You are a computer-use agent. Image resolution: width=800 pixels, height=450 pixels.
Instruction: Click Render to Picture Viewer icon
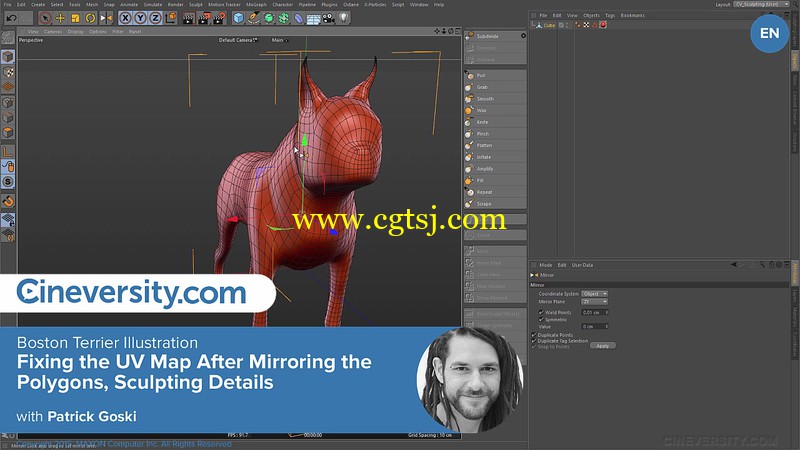[x=204, y=19]
